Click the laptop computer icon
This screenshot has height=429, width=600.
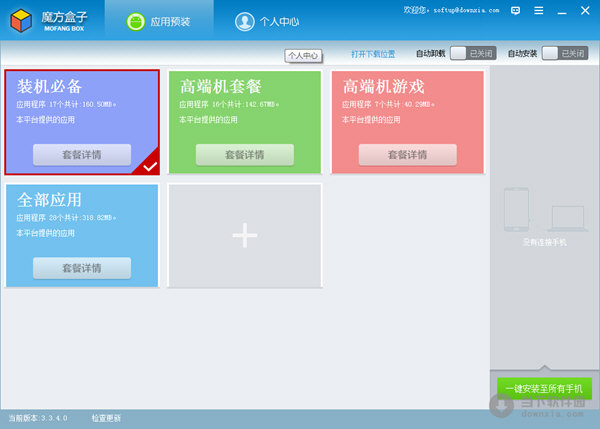pos(568,216)
